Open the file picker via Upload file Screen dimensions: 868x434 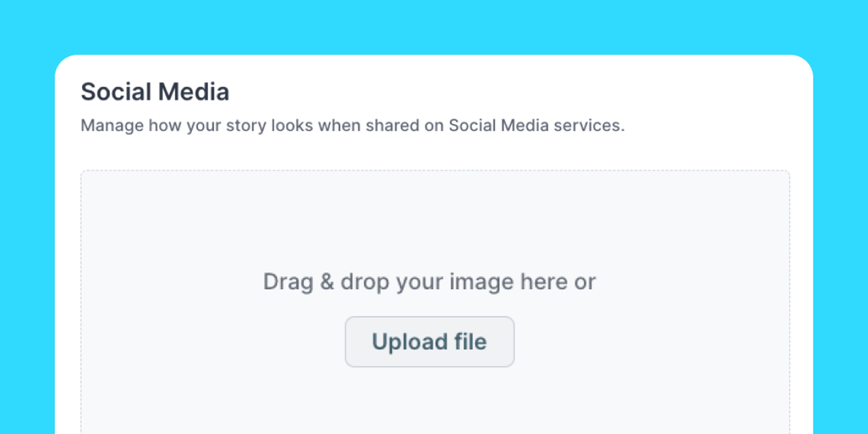pos(429,342)
